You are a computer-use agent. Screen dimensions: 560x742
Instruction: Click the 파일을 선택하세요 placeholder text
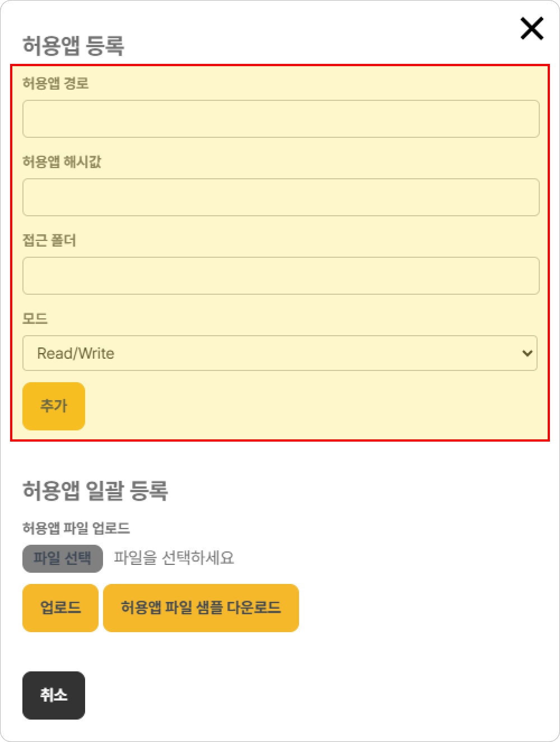(174, 558)
